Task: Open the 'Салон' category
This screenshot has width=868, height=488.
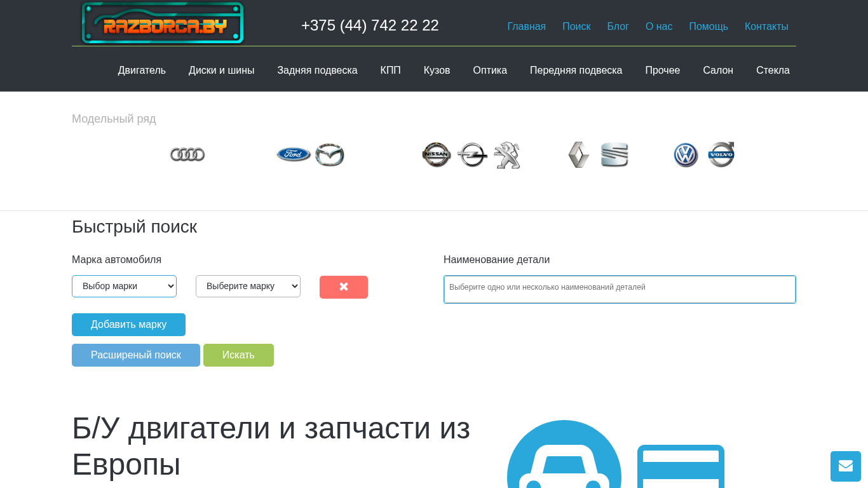Action: coord(718,71)
